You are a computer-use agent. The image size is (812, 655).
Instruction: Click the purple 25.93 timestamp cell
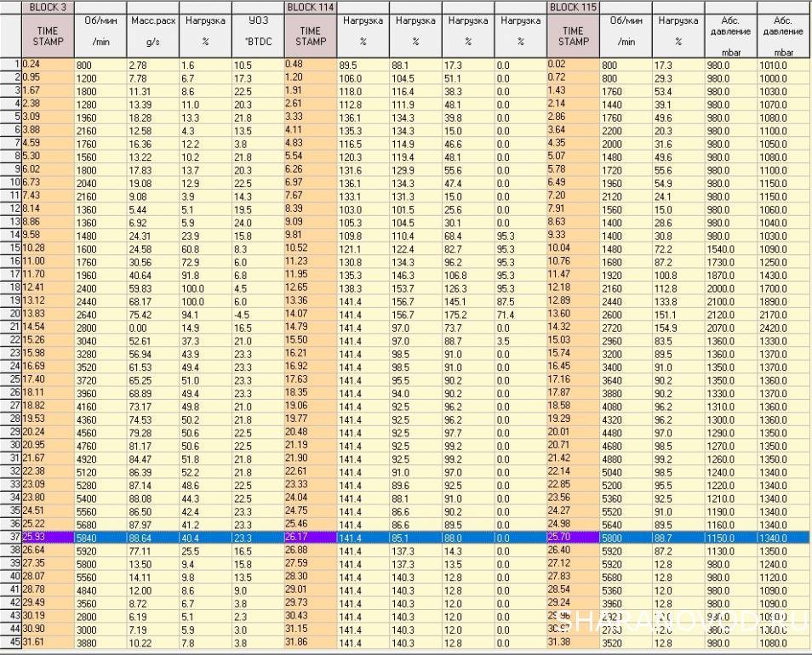[47, 538]
